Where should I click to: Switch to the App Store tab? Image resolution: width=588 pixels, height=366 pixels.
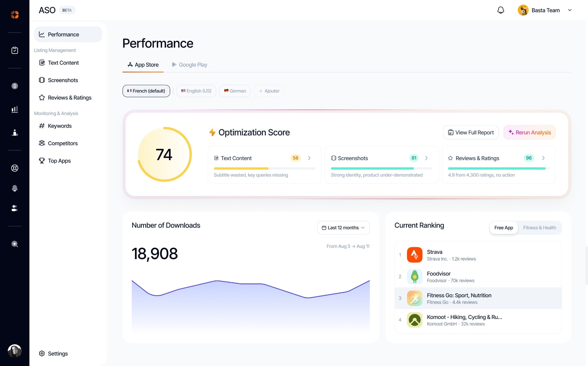(143, 65)
